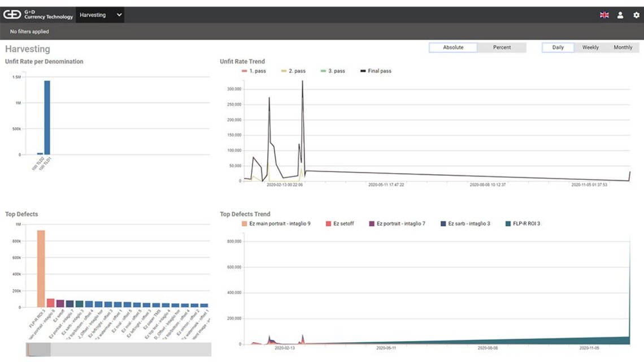
Task: Toggle Ez main portrait - intaglio 9 legend
Action: [276, 224]
